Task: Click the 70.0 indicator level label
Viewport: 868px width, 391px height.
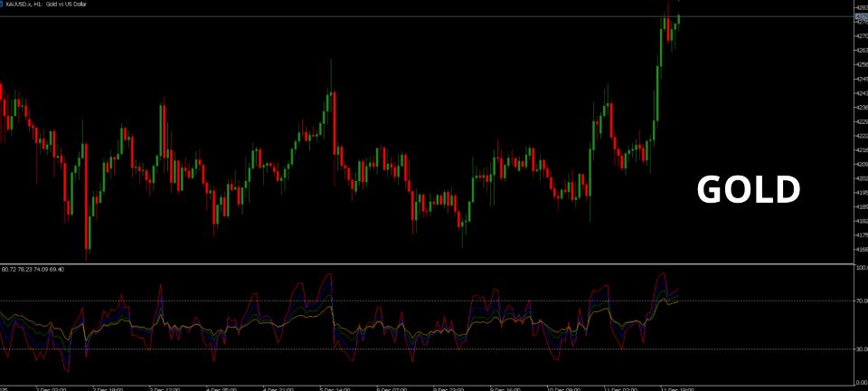Action: [x=862, y=301]
